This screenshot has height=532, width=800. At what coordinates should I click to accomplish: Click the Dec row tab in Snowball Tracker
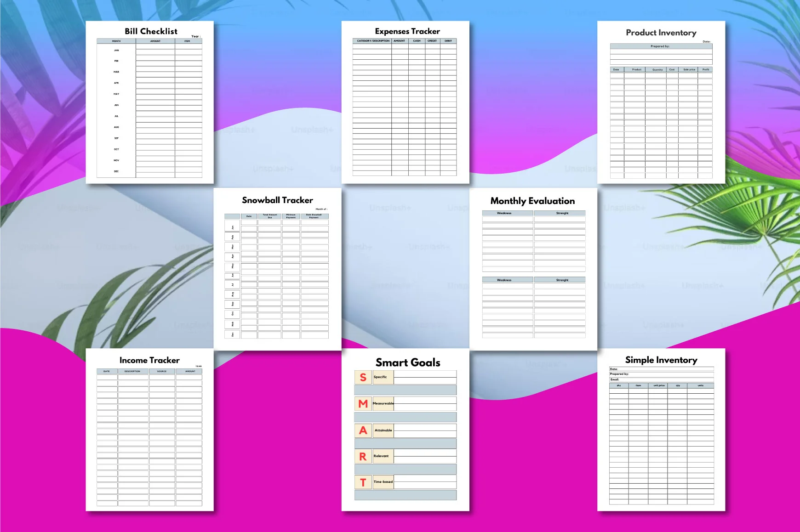[232, 334]
